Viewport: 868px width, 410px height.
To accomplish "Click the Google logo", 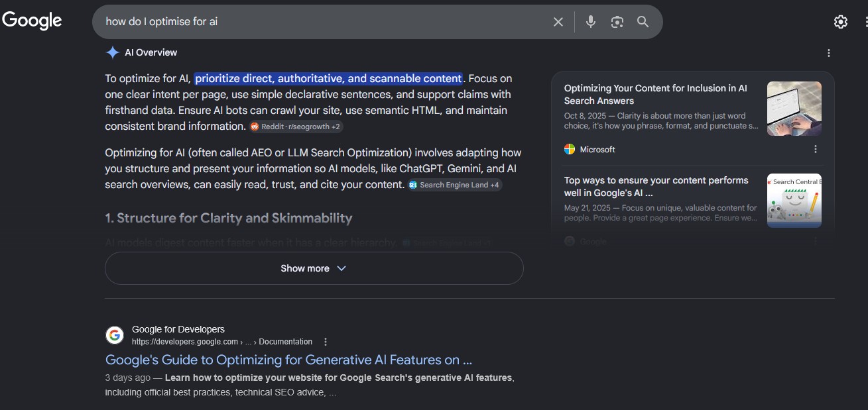I will click(x=32, y=21).
